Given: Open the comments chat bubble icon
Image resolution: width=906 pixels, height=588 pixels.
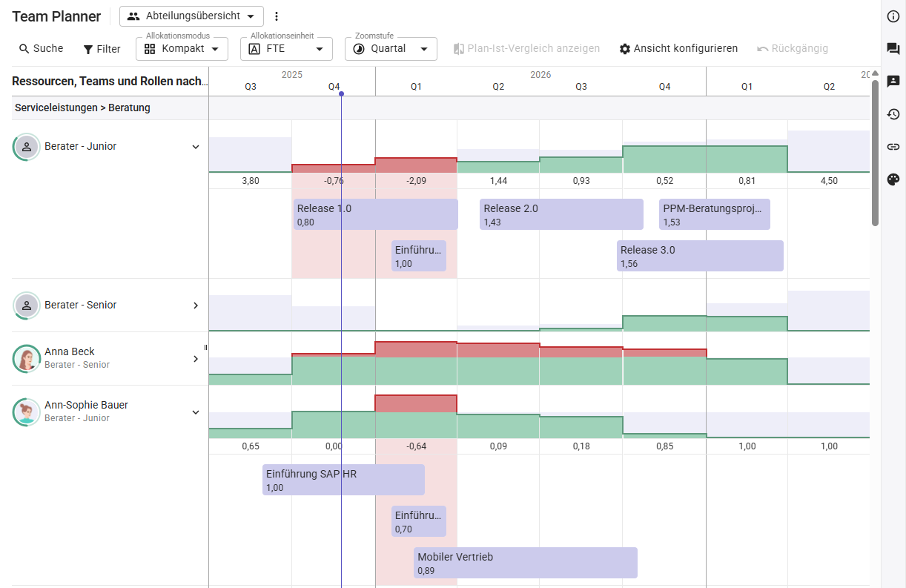Looking at the screenshot, I should [893, 49].
